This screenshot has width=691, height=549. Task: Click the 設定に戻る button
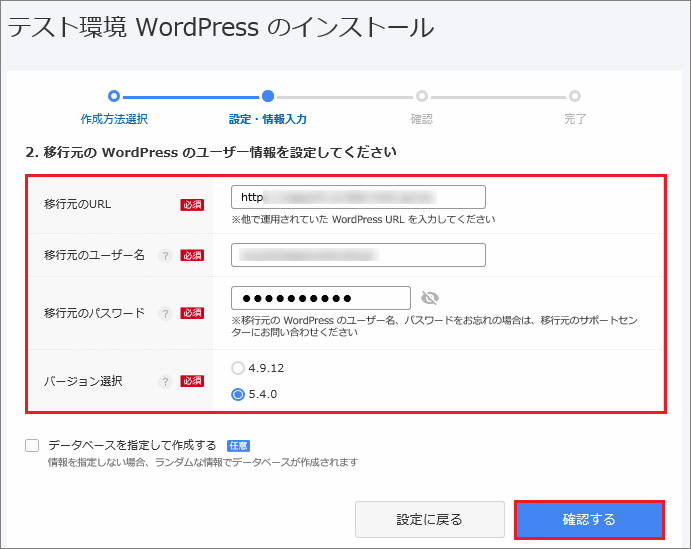click(430, 519)
